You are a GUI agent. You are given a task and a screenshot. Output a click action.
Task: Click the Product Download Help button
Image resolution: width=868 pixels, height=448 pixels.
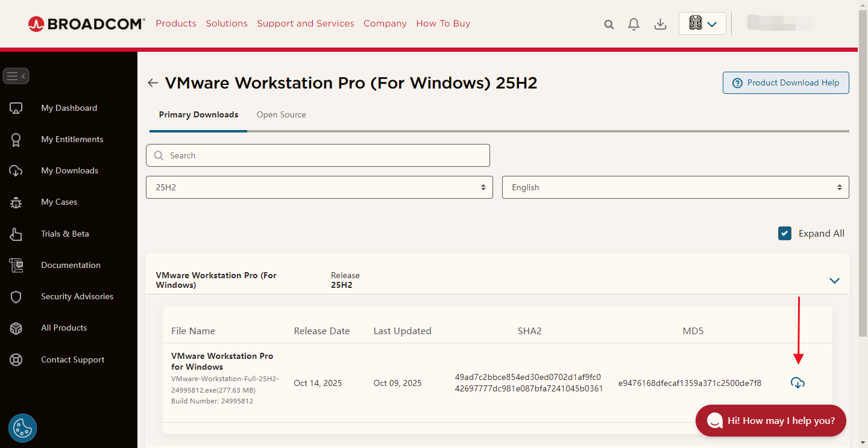pos(786,83)
